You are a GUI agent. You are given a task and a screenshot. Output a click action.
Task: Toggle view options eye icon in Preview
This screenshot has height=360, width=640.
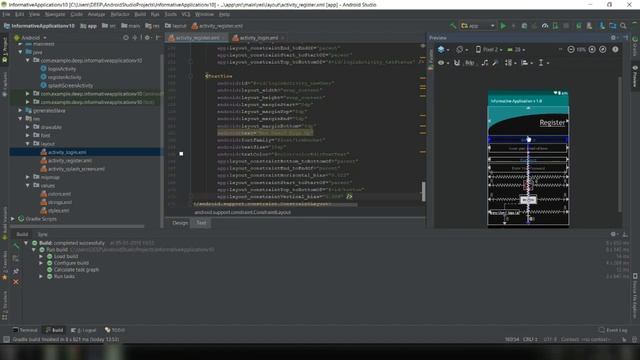click(x=442, y=63)
